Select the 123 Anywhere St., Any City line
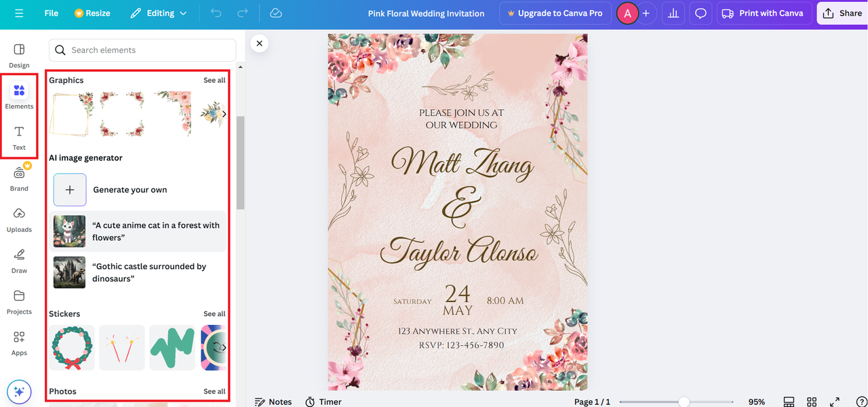The height and width of the screenshot is (407, 868). pos(458,331)
